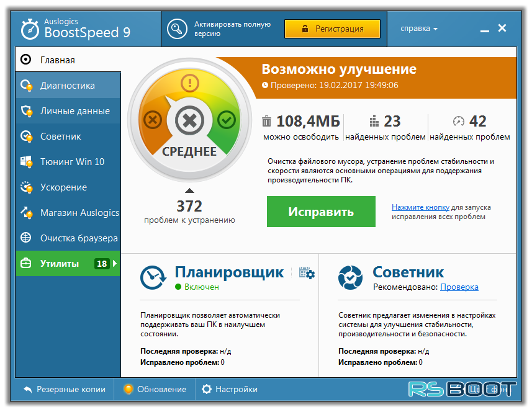
Task: Click the Обновление orange bulb icon
Action: pos(128,389)
